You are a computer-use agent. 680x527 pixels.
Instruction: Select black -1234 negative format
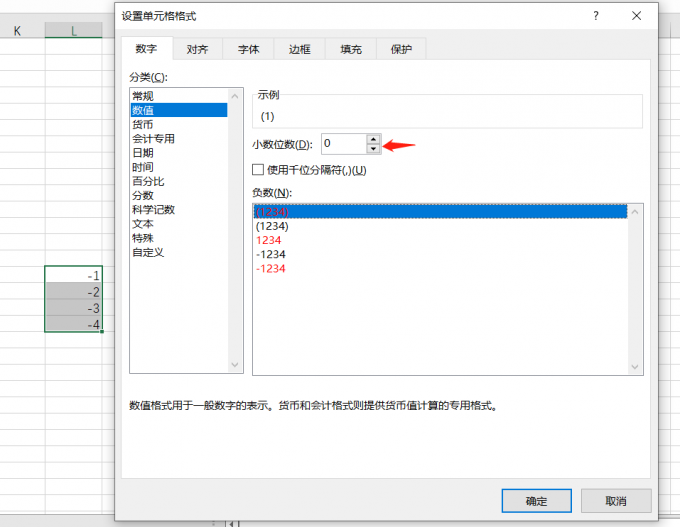point(440,254)
